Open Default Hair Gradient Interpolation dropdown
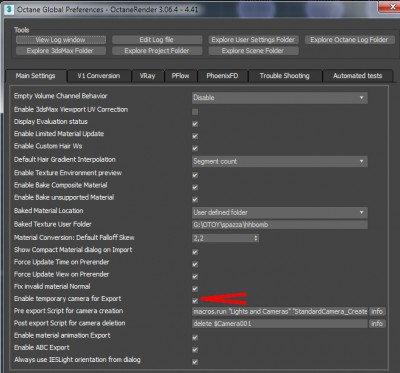Screen dimensions: 400x373 click(280, 161)
